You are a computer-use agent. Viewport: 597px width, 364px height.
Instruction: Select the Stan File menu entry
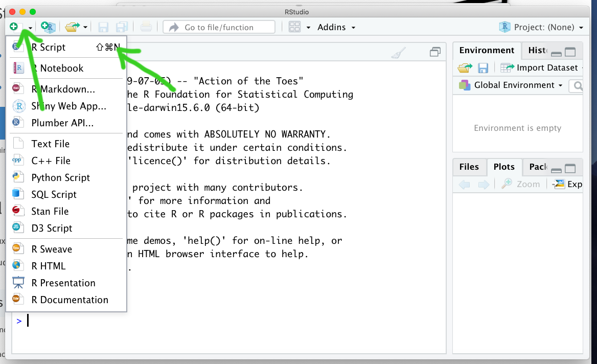click(50, 211)
